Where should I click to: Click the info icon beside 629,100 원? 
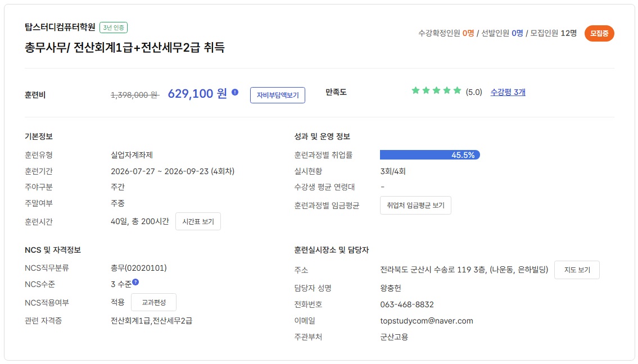coord(235,92)
